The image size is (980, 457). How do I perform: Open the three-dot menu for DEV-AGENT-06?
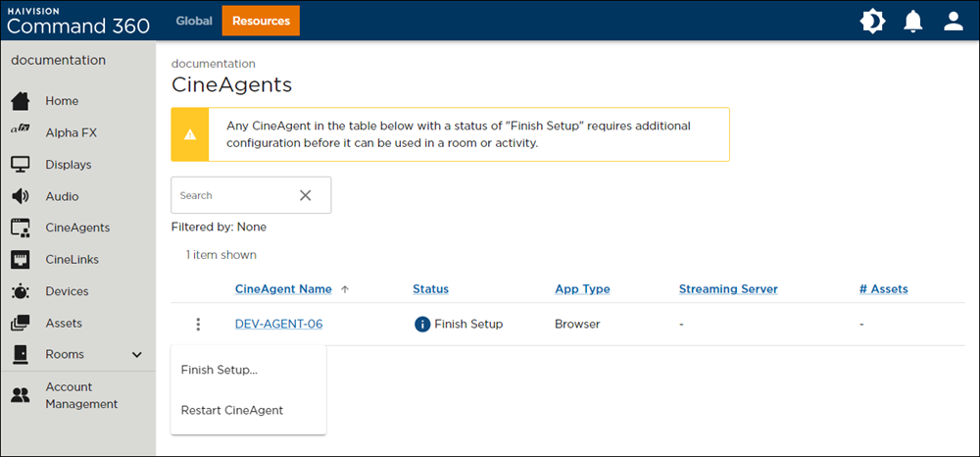pos(198,324)
